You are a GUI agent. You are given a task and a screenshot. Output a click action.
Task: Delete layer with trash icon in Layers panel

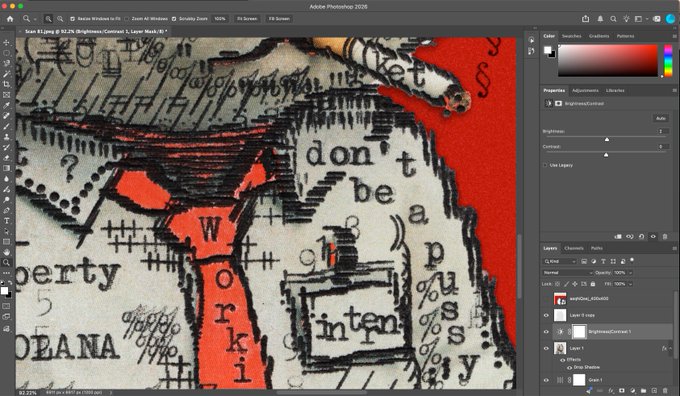[x=666, y=391]
